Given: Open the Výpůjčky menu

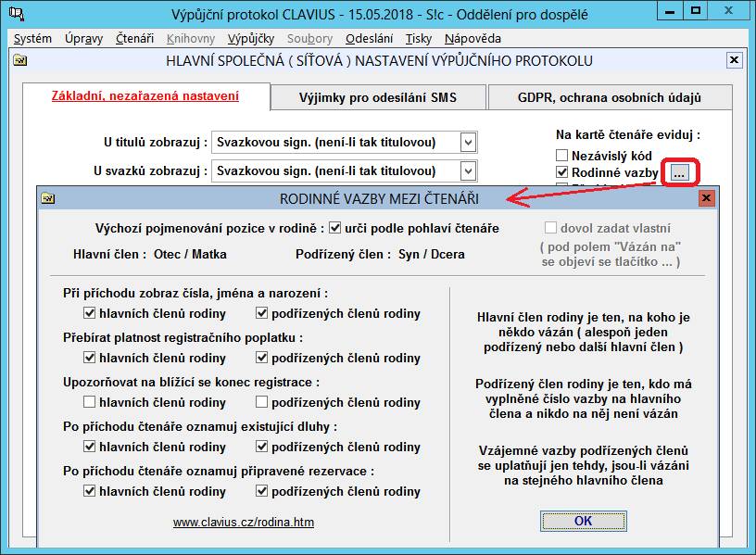Looking at the screenshot, I should pyautogui.click(x=251, y=39).
